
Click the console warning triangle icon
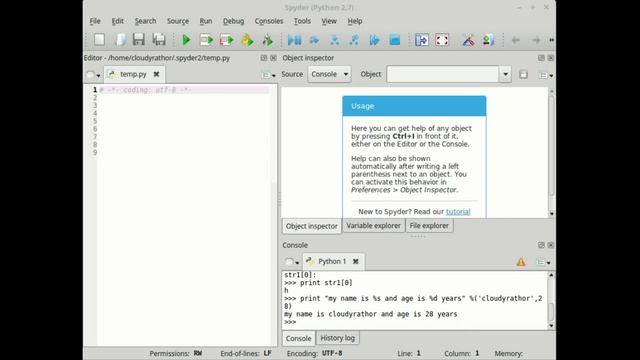521,262
